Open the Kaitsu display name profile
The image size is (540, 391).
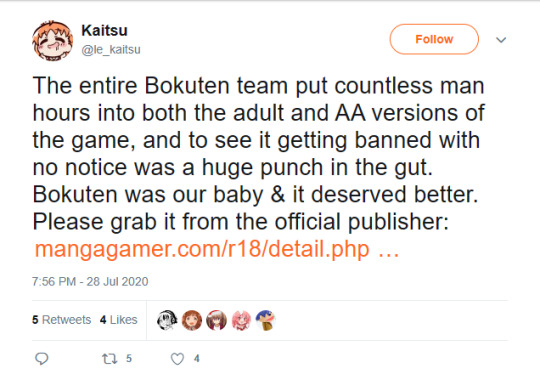(104, 31)
